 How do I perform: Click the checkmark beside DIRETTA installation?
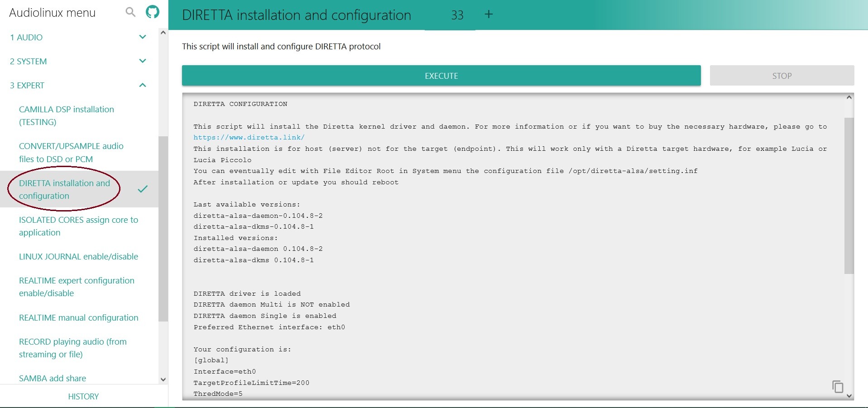(x=143, y=189)
